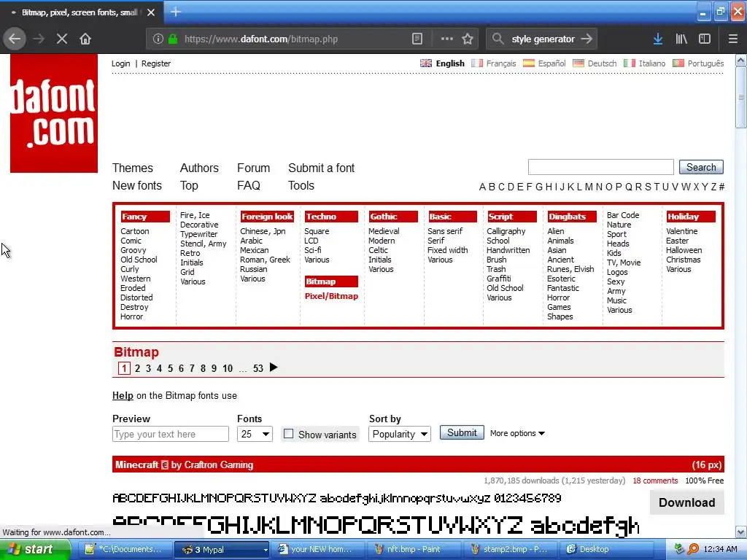Open the Halloween subcategory

pyautogui.click(x=684, y=251)
